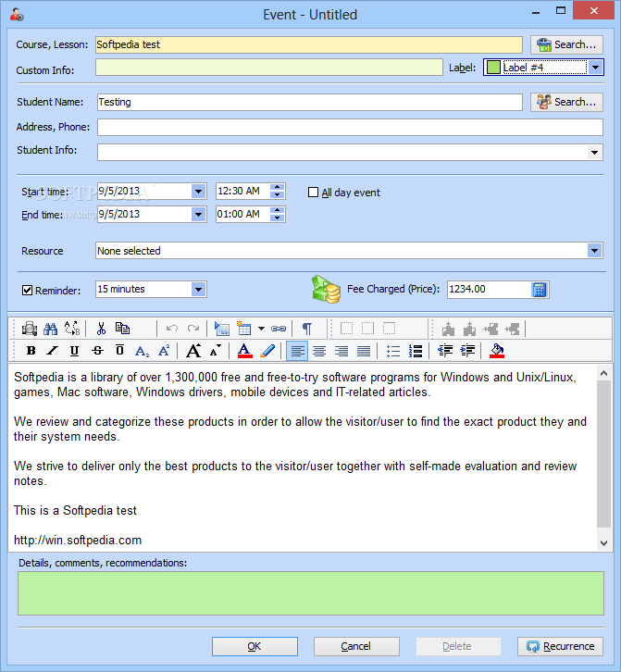The width and height of the screenshot is (621, 672).
Task: Click the notes scrollbar up arrow
Action: tap(603, 373)
